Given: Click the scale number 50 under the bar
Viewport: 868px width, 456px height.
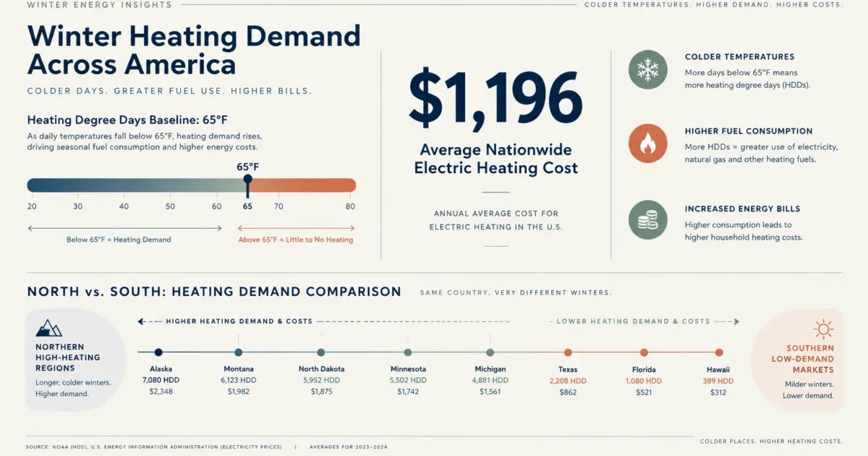Looking at the screenshot, I should point(170,207).
